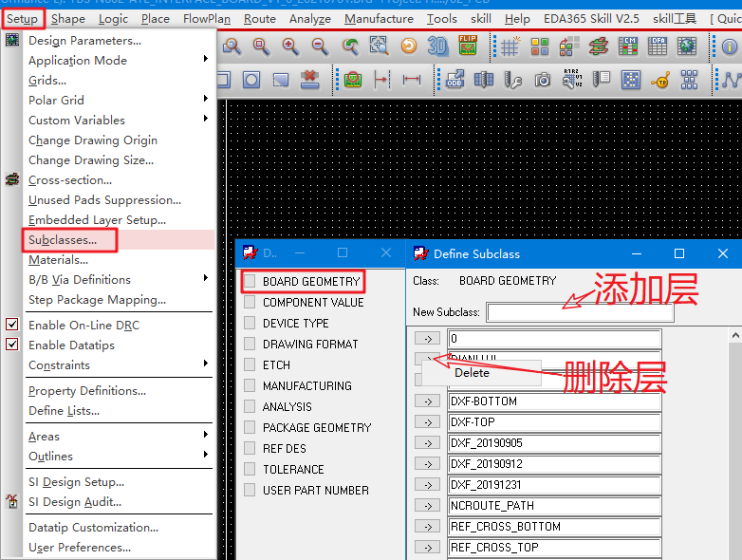The image size is (742, 560).
Task: Click the globe spreadsheet icon
Action: click(x=687, y=46)
